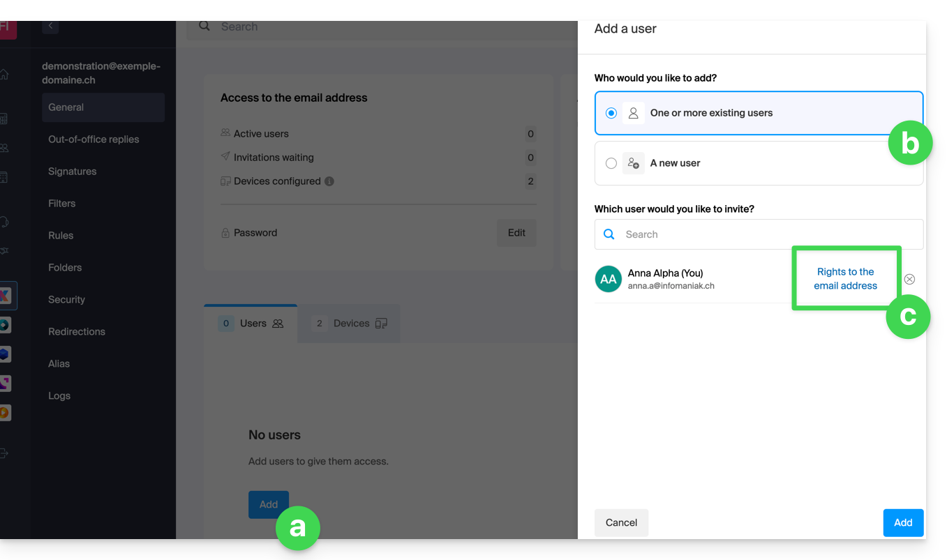Open 'Rights to the email address' dropdown

845,279
